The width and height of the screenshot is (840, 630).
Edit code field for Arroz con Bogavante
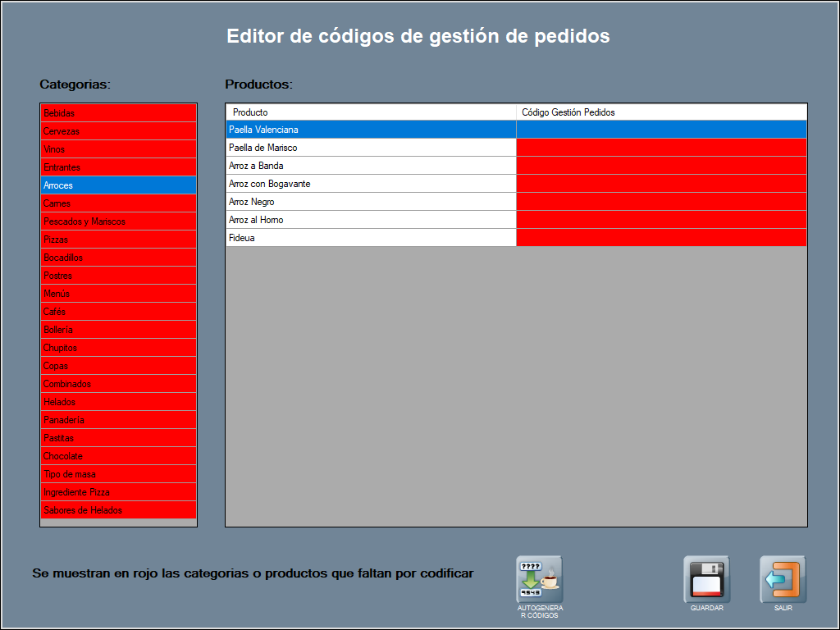pos(661,184)
